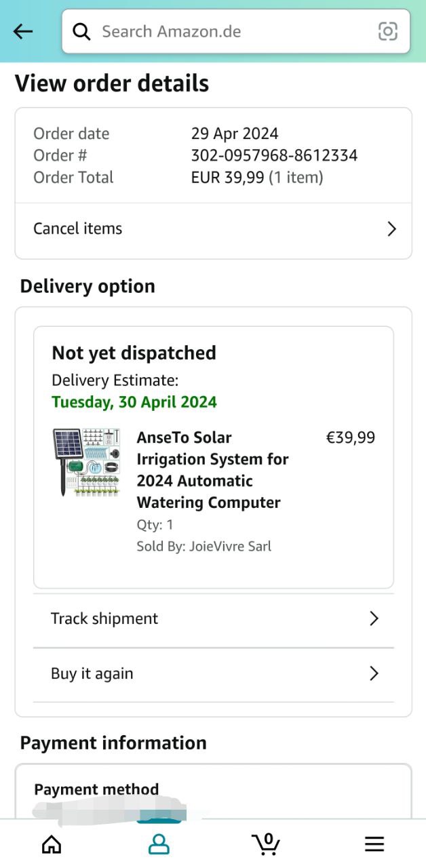Image resolution: width=426 pixels, height=868 pixels.
Task: Click the chevron beside Cancel items
Action: click(x=391, y=229)
